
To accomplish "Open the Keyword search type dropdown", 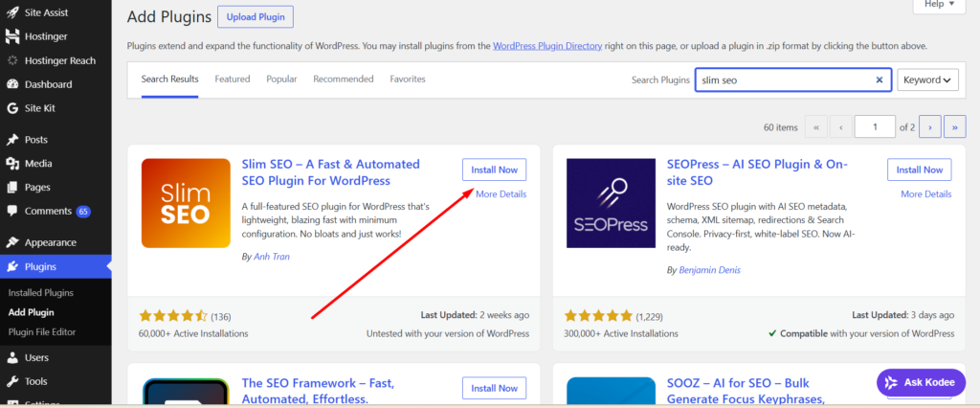I will (927, 80).
